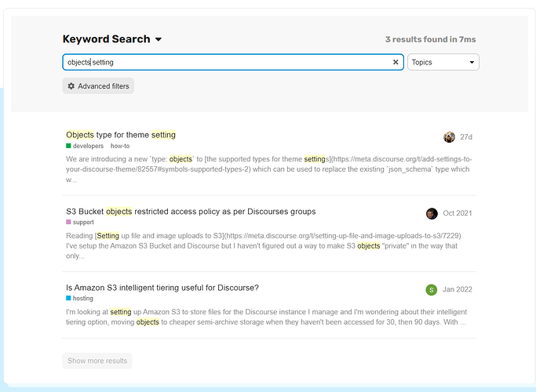Select the developers category badge

click(85, 146)
